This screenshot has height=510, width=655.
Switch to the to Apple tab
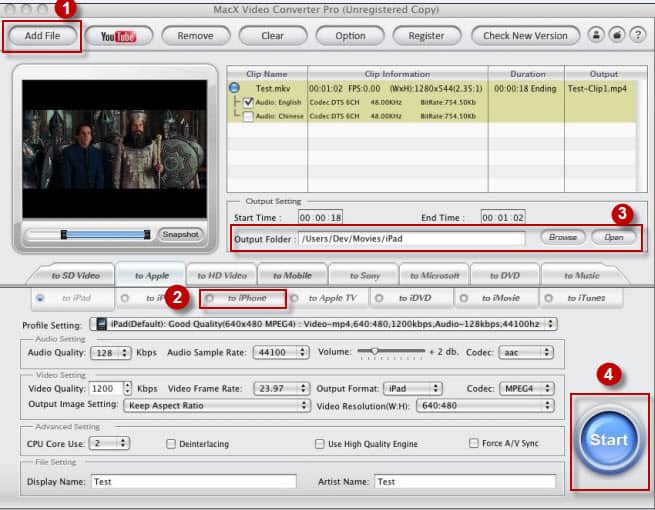pos(152,276)
